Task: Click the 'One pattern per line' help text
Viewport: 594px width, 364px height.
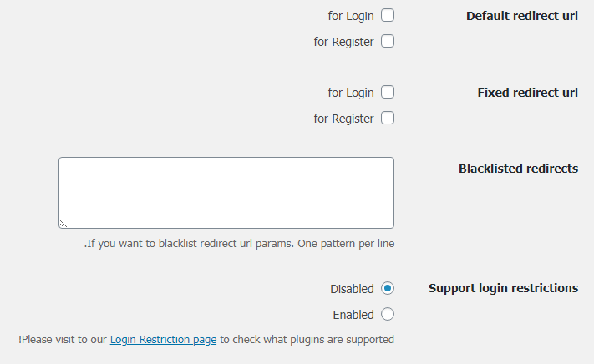Action: (x=341, y=245)
